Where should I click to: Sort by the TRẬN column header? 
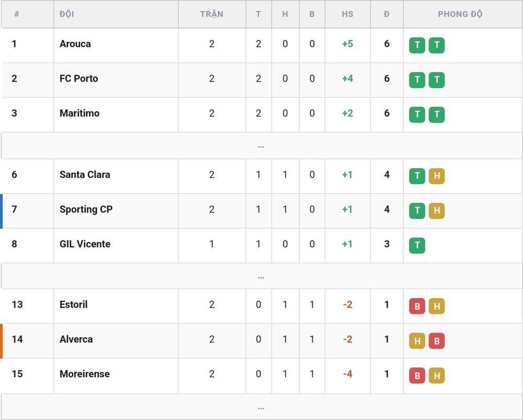point(212,14)
